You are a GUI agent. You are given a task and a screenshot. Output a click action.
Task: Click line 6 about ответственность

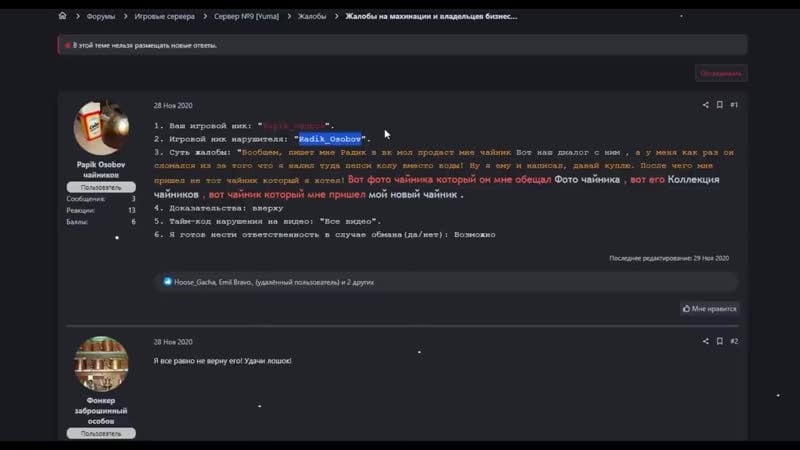coord(324,235)
